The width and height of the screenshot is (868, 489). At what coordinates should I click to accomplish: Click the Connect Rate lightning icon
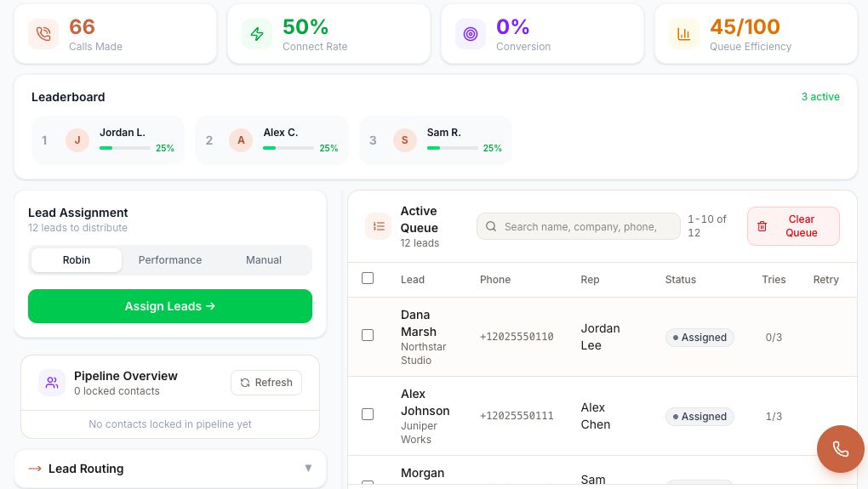[x=257, y=34]
